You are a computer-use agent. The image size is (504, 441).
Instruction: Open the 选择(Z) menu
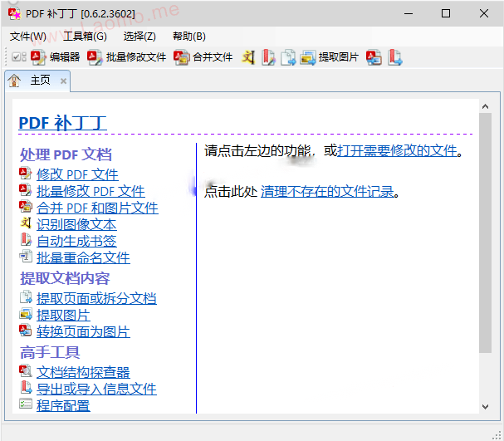(139, 37)
